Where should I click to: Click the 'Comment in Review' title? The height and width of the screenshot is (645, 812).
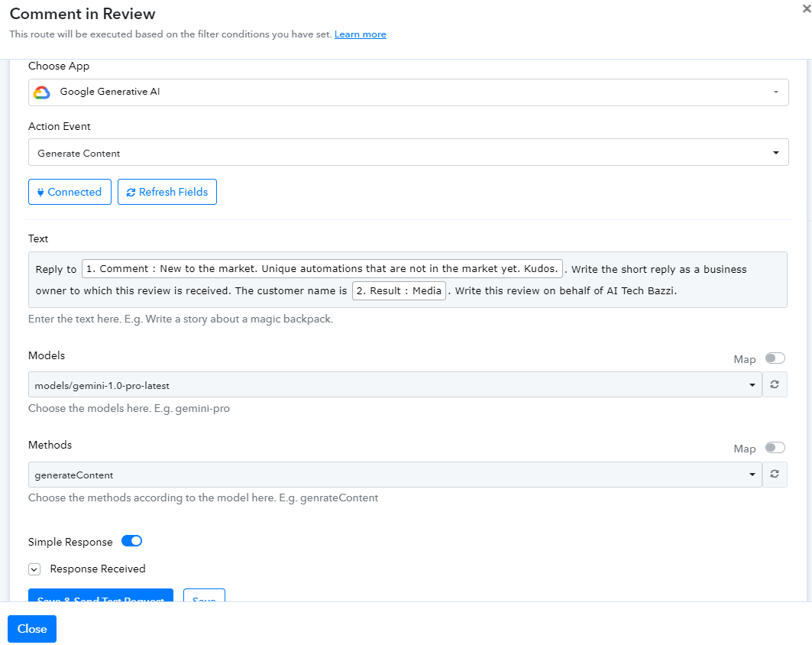pos(82,14)
